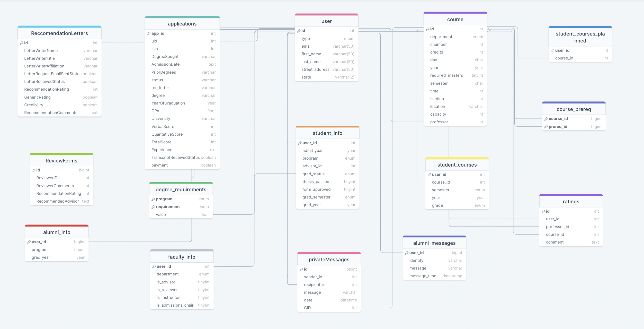Click the key icon beside user_id in faculty_info
The image size is (644, 329).
click(154, 266)
